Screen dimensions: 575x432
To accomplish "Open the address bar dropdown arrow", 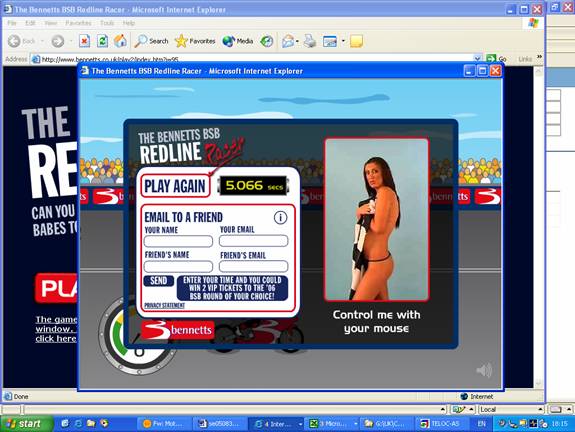I will [477, 59].
